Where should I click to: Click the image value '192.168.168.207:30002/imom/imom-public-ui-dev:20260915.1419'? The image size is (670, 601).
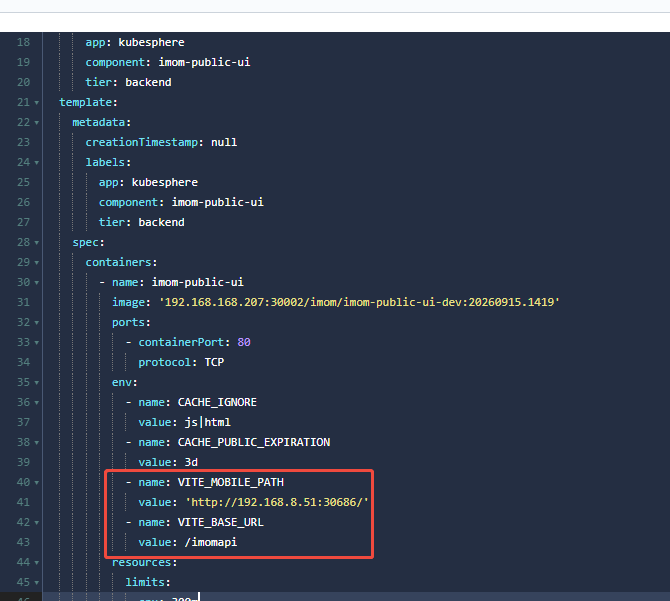coord(359,302)
